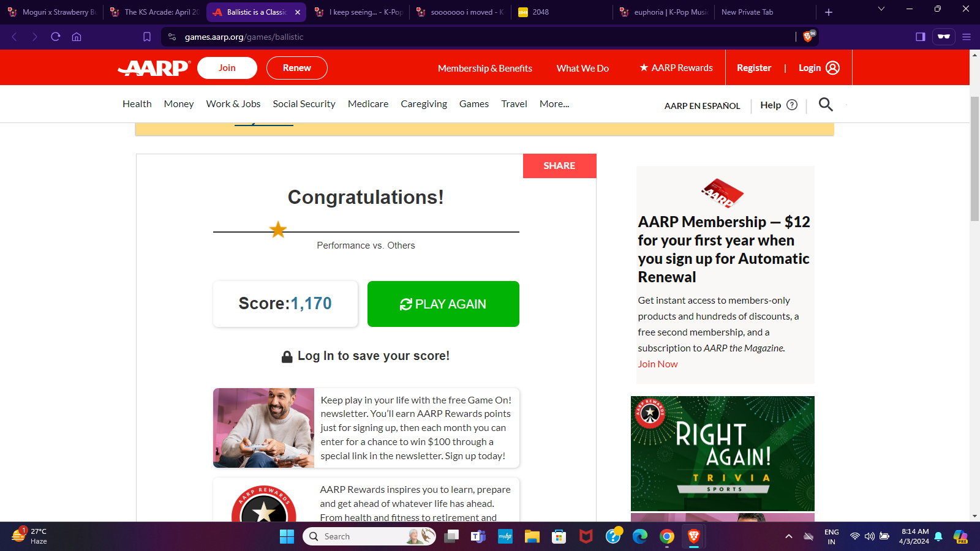Open Microsoft Store from the taskbar
Screen dimensions: 980x551
pyautogui.click(x=559, y=536)
